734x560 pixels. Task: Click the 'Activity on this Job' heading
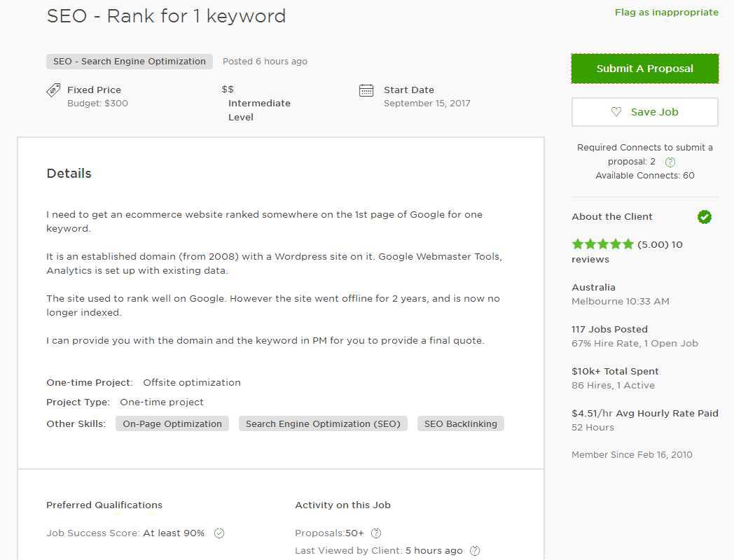click(x=342, y=505)
